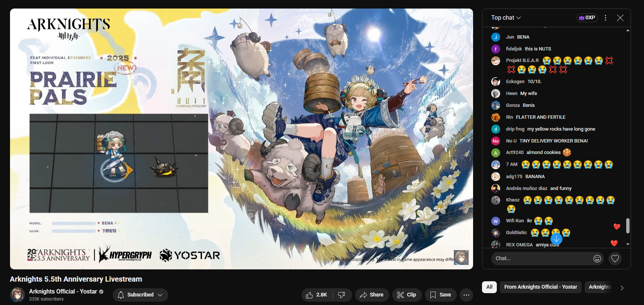
Task: Like the video with 2.8K likes
Action: 317,295
